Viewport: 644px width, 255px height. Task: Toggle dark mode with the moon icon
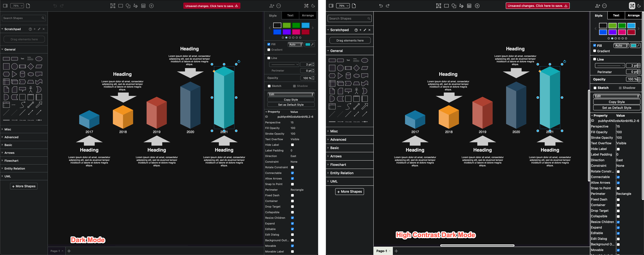pyautogui.click(x=313, y=6)
